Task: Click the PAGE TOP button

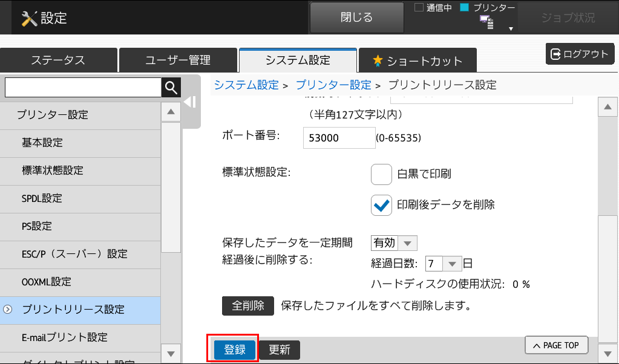Action: [x=557, y=345]
